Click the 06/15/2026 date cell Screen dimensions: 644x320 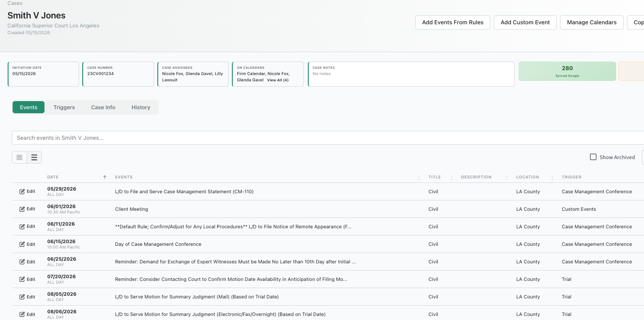tap(62, 241)
